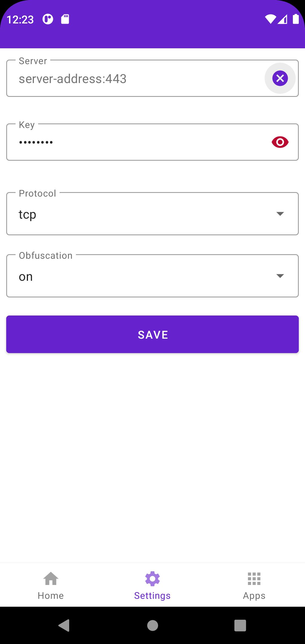Tap the Settings gear icon
Image resolution: width=305 pixels, height=644 pixels.
click(152, 579)
